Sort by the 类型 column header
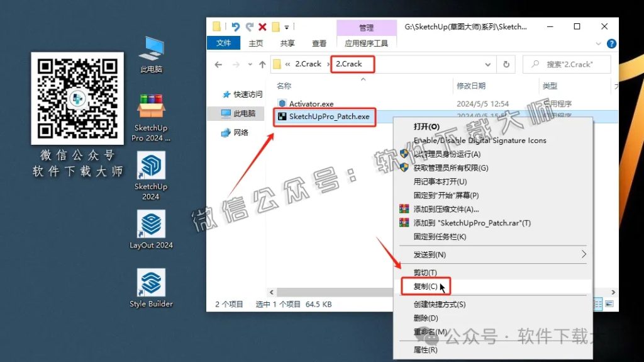Viewport: 644px width, 362px height. tap(550, 86)
